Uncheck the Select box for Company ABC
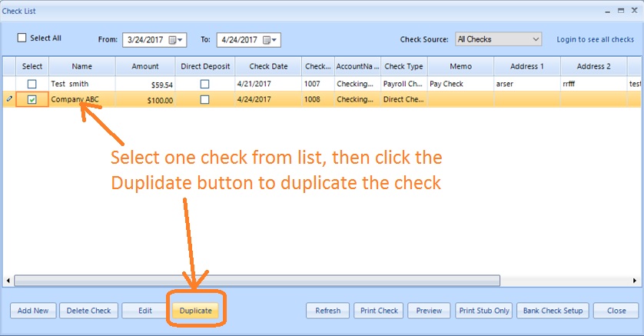This screenshot has width=644, height=336. pyautogui.click(x=32, y=100)
